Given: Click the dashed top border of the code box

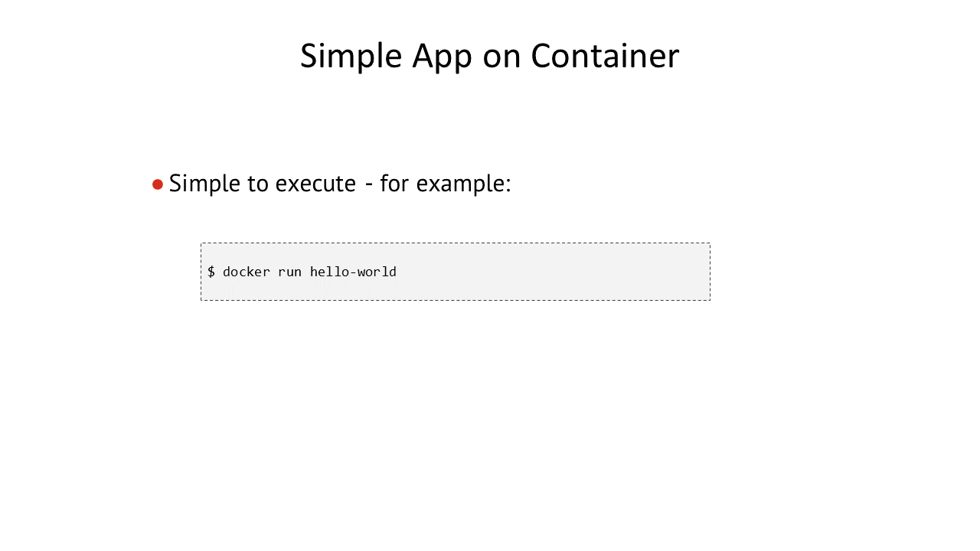Looking at the screenshot, I should point(456,243).
